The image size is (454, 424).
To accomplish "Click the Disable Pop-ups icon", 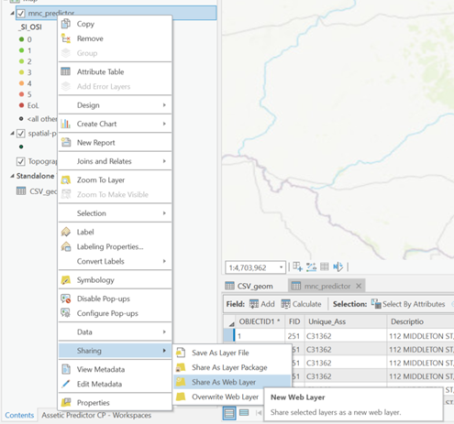I will pyautogui.click(x=66, y=298).
